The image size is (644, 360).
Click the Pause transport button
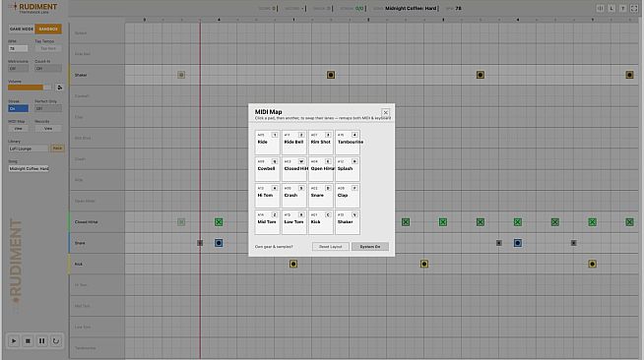click(41, 340)
